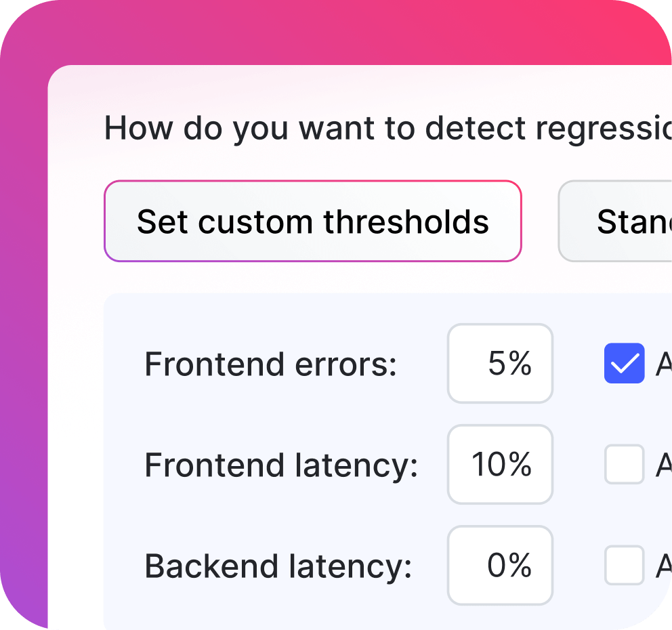The width and height of the screenshot is (672, 630).
Task: Uncheck the checkbox beside Frontend errors
Action: [x=624, y=364]
